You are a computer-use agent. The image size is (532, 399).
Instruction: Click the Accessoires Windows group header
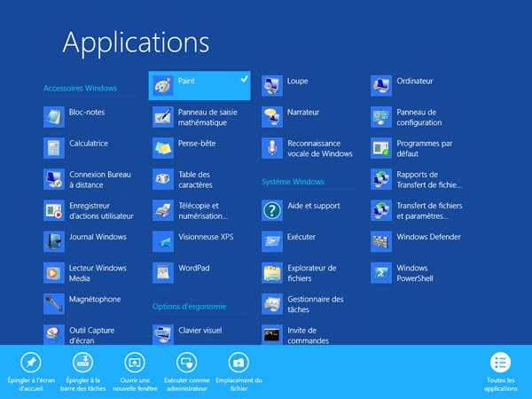80,88
